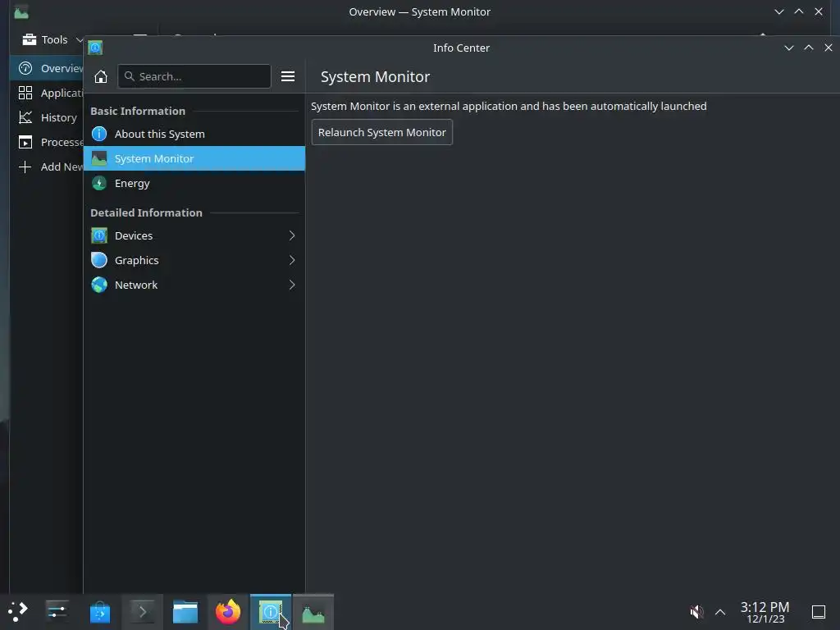Viewport: 840px width, 630px height.
Task: Open Dolphin file manager from taskbar
Action: (x=185, y=612)
